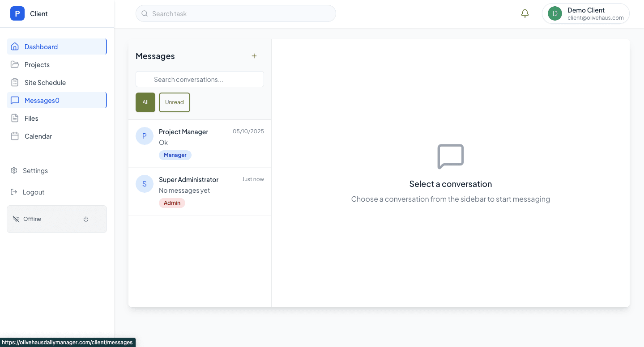This screenshot has width=644, height=347.
Task: Click the Logout option
Action: 33,192
